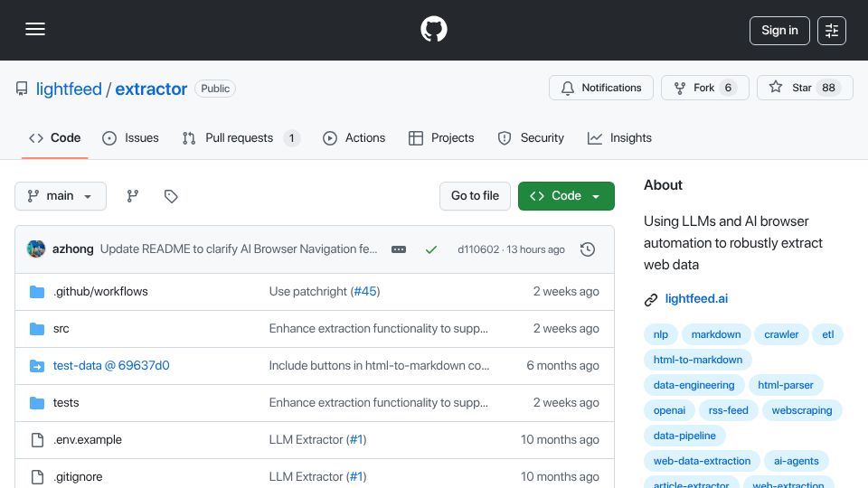Select the ai-agents topic tag
Image resolution: width=868 pixels, height=488 pixels.
[796, 462]
